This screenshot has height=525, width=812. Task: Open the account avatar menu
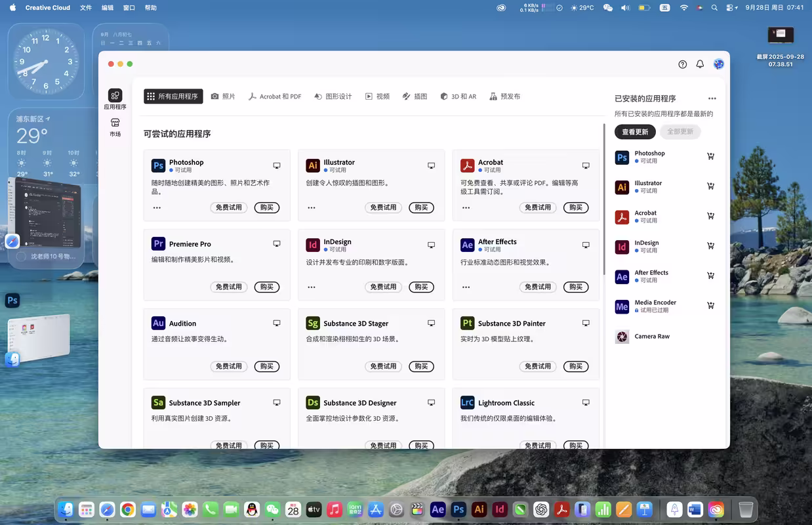click(x=719, y=64)
